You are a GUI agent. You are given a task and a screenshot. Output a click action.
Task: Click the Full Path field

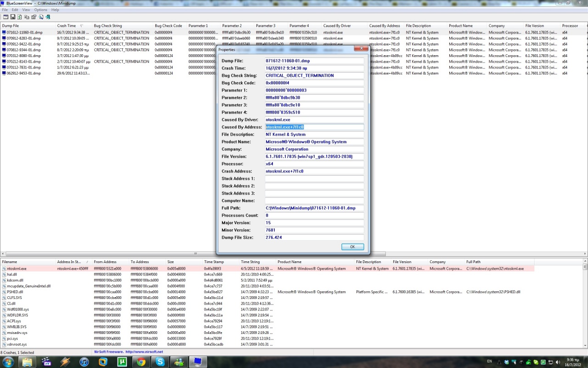tap(314, 208)
